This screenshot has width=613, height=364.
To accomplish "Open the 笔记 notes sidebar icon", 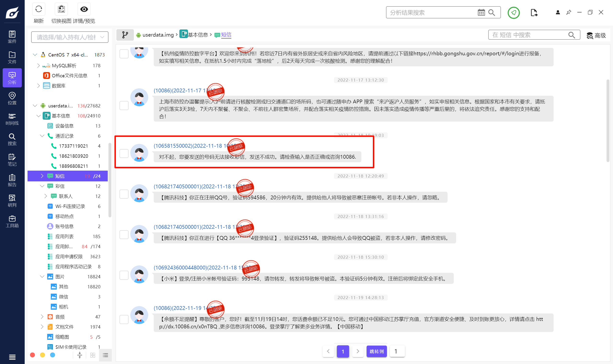I will [x=12, y=160].
